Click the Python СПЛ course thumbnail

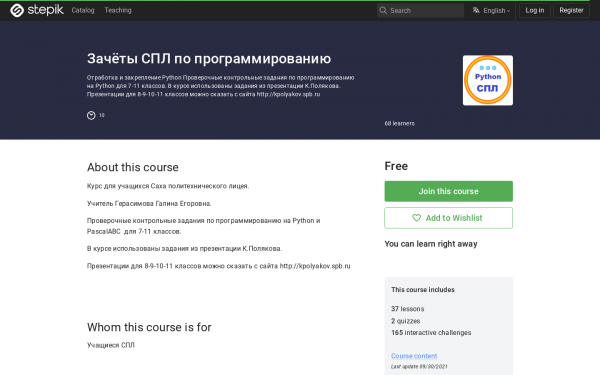tap(488, 80)
